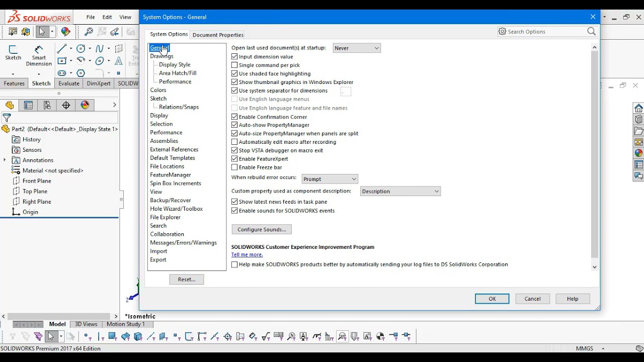Select the Sketch tool icon
The image size is (644, 362).
(13, 49)
